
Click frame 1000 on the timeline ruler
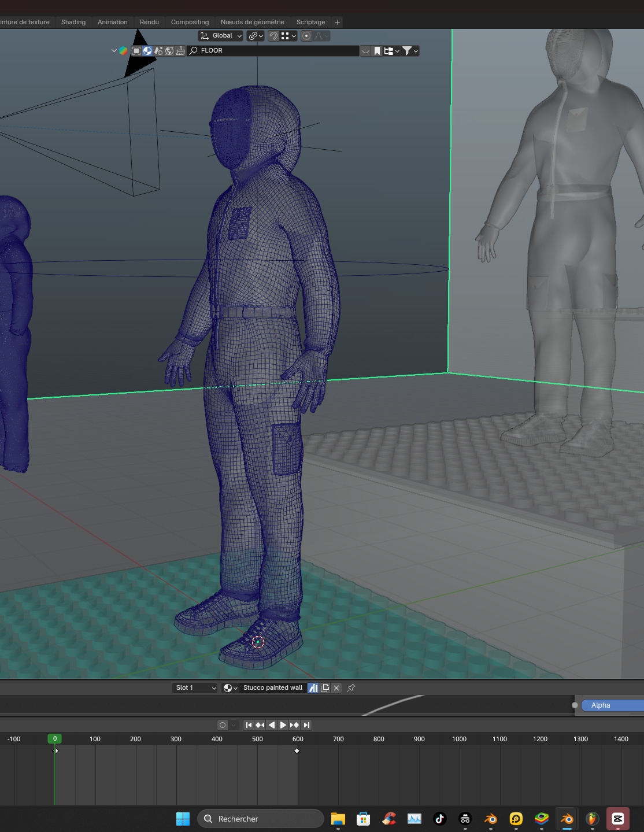(x=459, y=739)
